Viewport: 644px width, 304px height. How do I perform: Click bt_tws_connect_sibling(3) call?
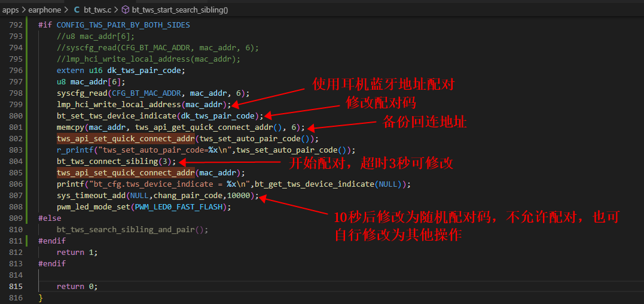click(116, 162)
